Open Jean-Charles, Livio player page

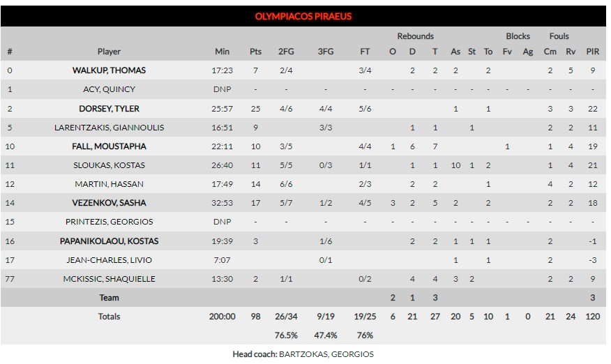(109, 260)
